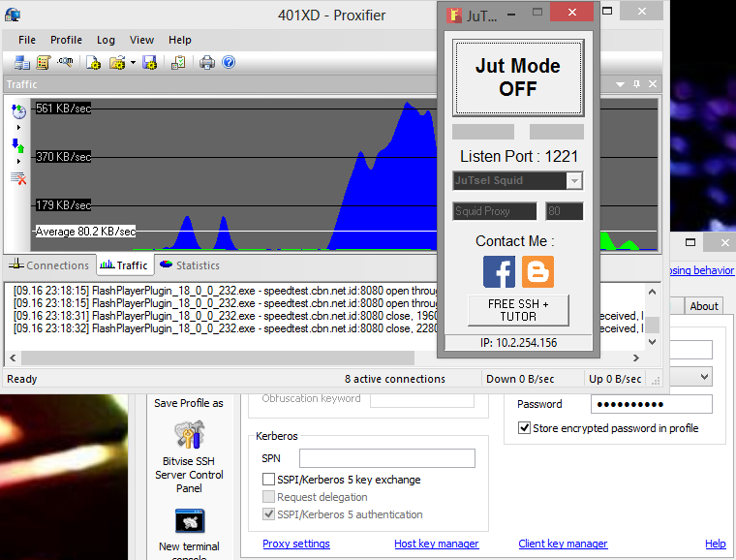Viewport: 736px width, 560px height.
Task: Close the Traffic panel
Action: (653, 84)
